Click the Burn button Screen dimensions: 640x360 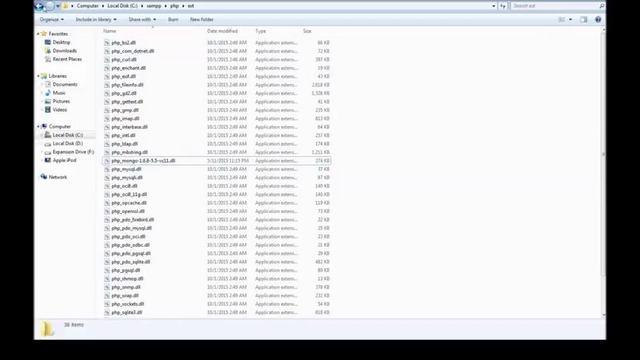tap(173, 20)
